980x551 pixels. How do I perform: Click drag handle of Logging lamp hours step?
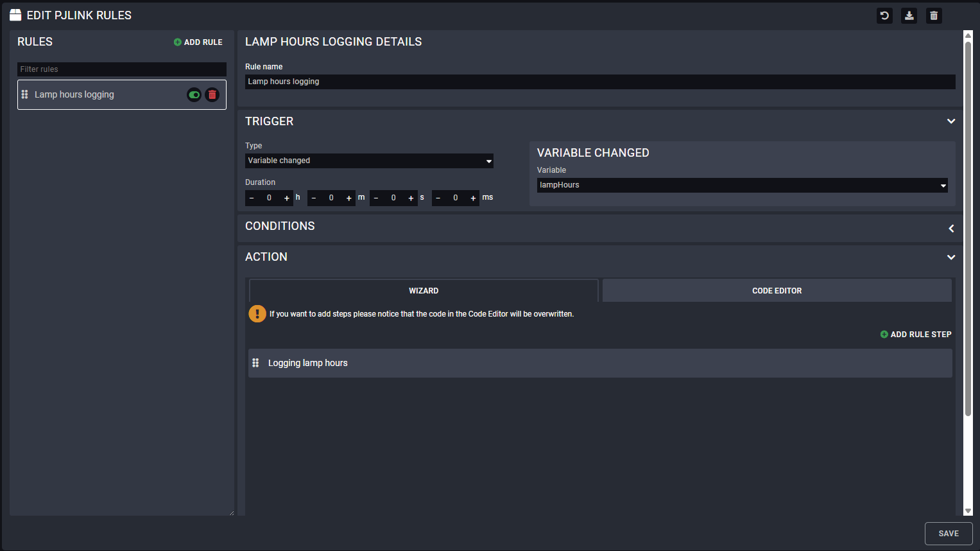(255, 363)
